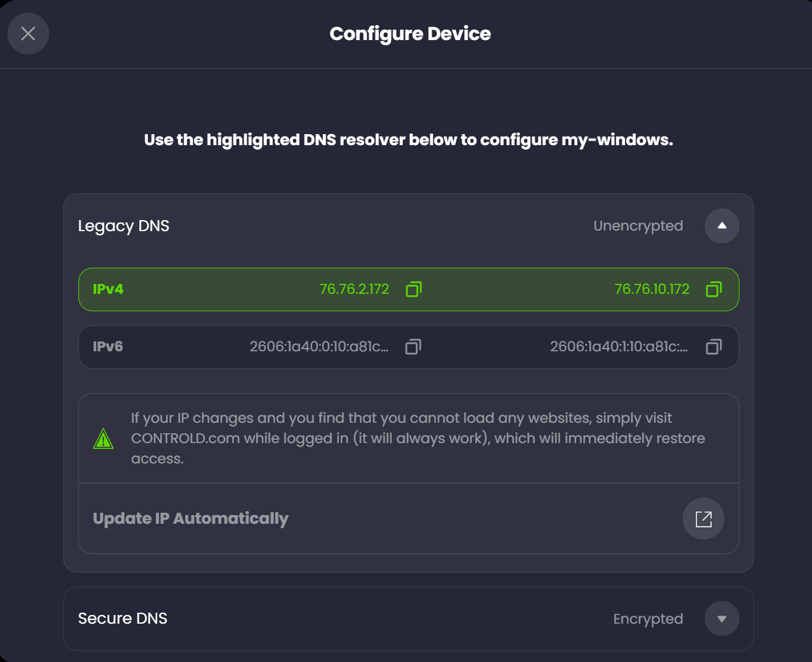Click the 76.76.10.172 address text
The image size is (812, 662).
tap(652, 289)
